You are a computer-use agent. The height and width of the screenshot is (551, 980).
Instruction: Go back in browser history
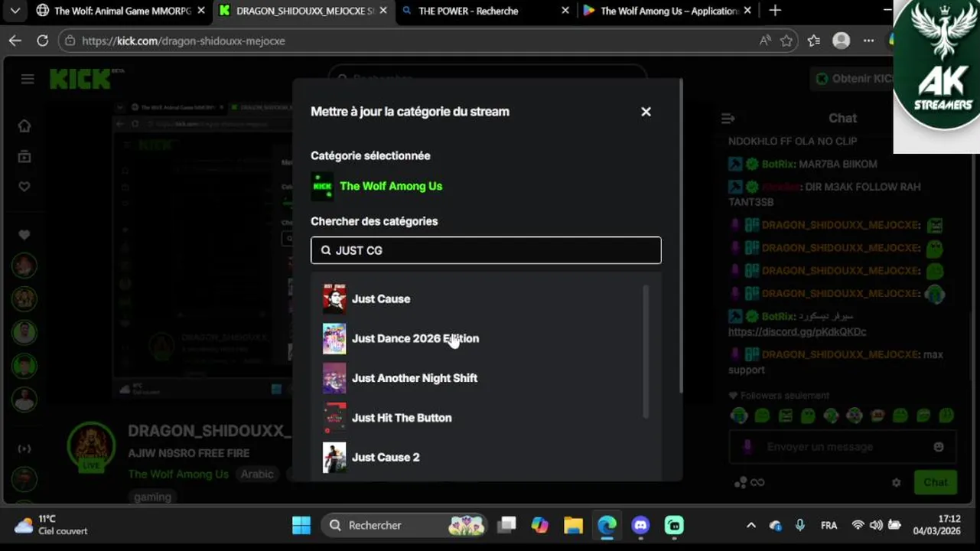point(15,41)
